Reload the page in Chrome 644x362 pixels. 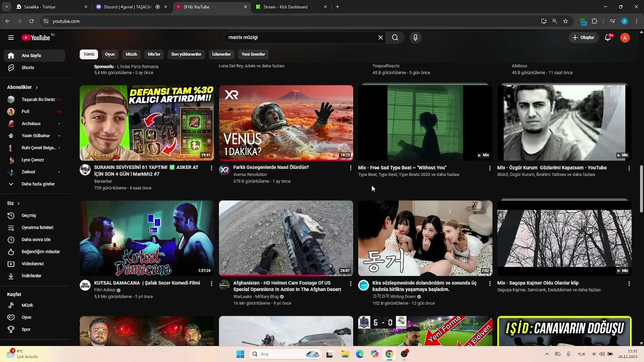31,21
